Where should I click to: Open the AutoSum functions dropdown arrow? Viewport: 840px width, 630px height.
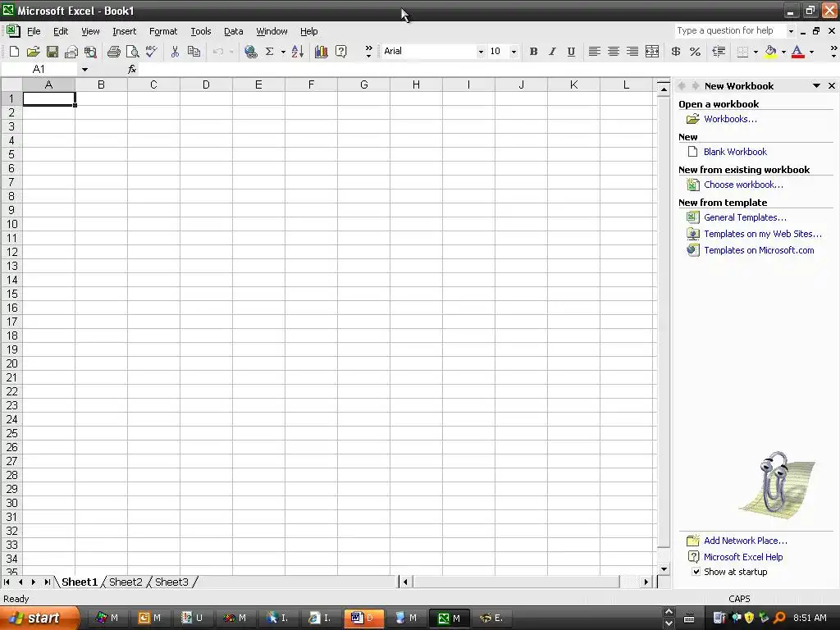pyautogui.click(x=283, y=52)
